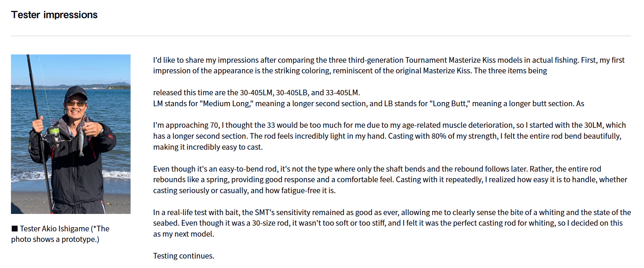Click the tester's photo with the fishing rod
The width and height of the screenshot is (644, 268).
(71, 134)
